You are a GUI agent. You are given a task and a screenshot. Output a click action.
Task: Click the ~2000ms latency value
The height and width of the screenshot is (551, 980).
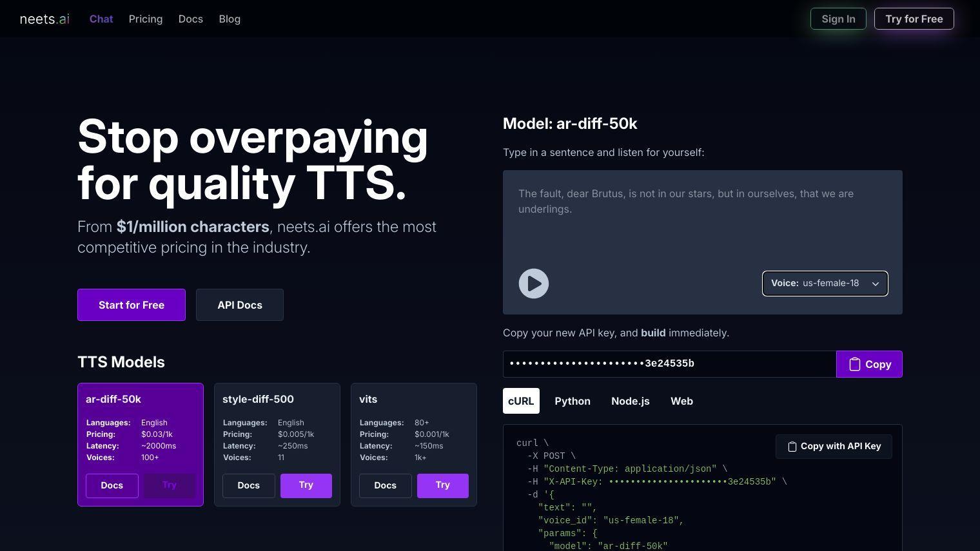point(159,446)
